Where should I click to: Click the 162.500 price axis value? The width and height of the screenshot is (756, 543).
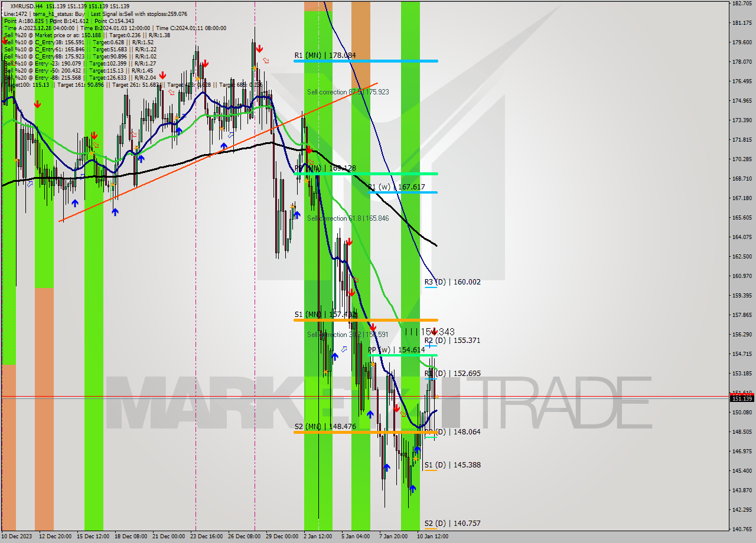click(742, 257)
